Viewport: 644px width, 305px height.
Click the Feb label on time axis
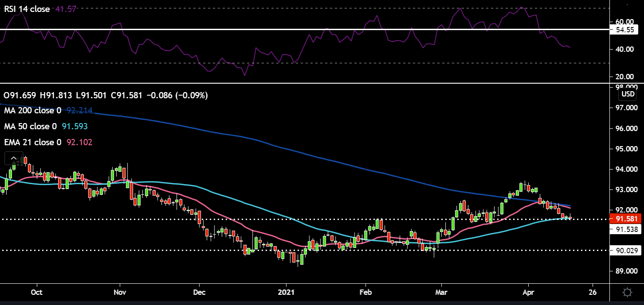pyautogui.click(x=366, y=293)
